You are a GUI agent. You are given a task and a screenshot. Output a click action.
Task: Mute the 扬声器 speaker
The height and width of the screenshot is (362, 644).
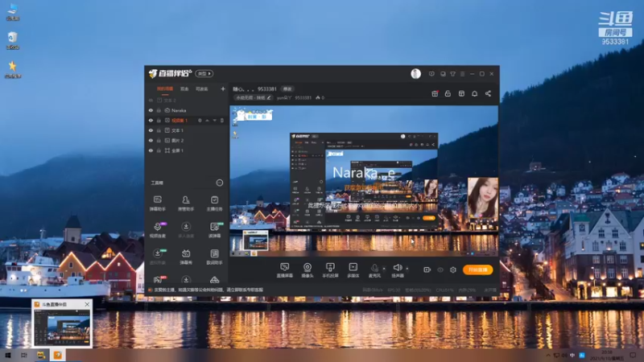(397, 270)
